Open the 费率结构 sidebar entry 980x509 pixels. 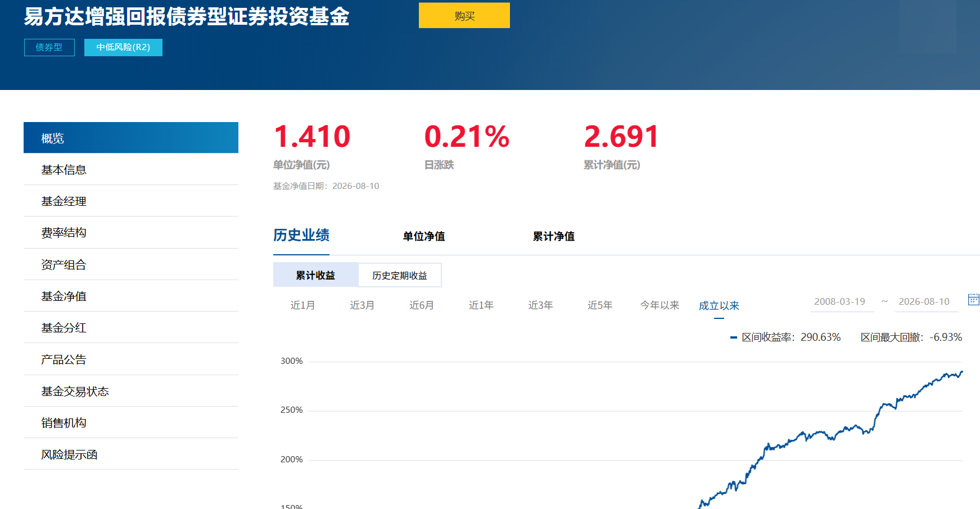pos(131,232)
